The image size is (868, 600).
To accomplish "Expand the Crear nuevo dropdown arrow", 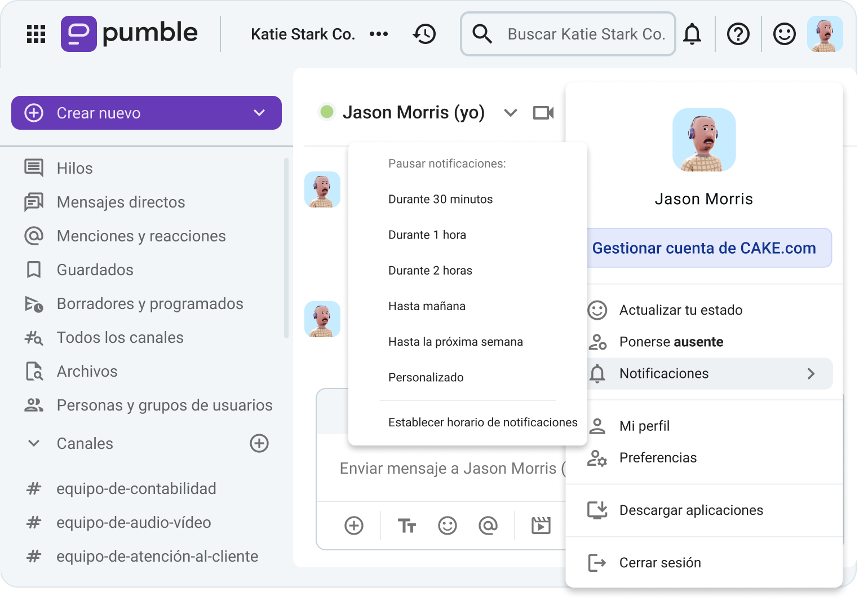I will 259,113.
